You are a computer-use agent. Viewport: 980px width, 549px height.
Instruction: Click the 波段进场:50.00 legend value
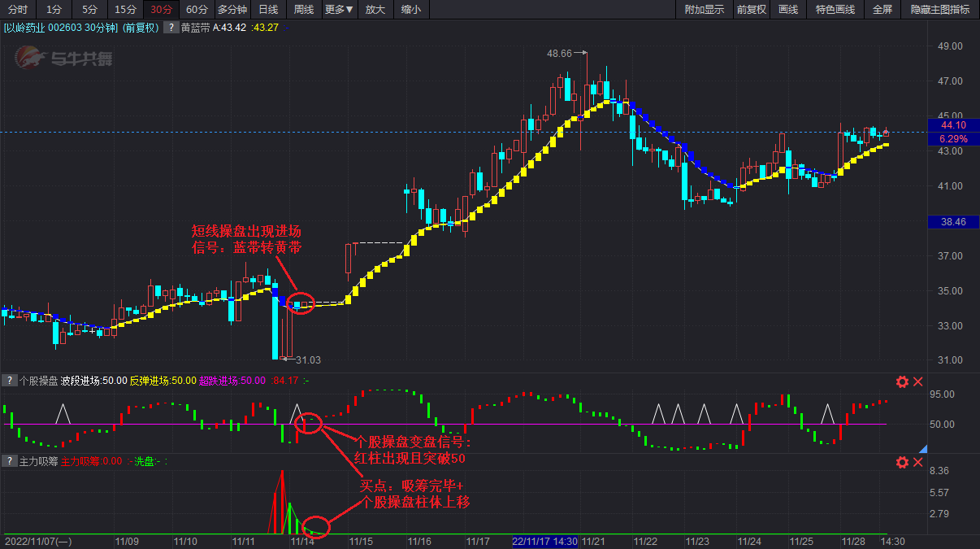tap(94, 381)
